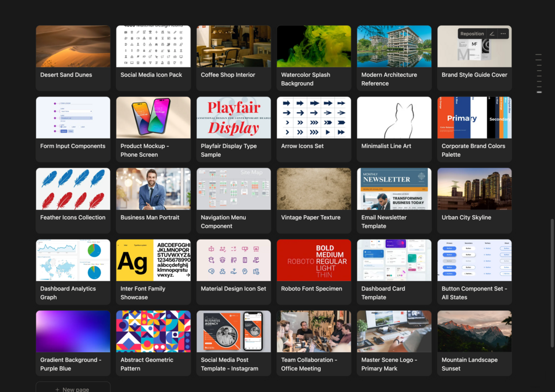
Task: Click the "Brand Style Guide Cover" title
Action: tap(474, 75)
